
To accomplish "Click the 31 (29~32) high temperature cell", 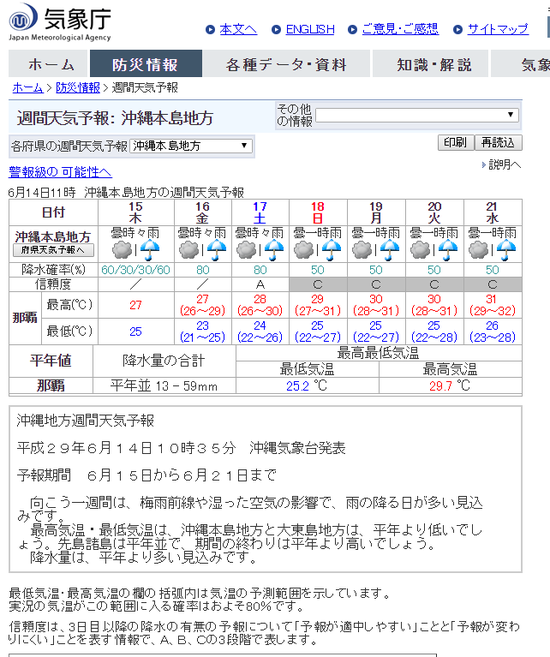I will [492, 305].
